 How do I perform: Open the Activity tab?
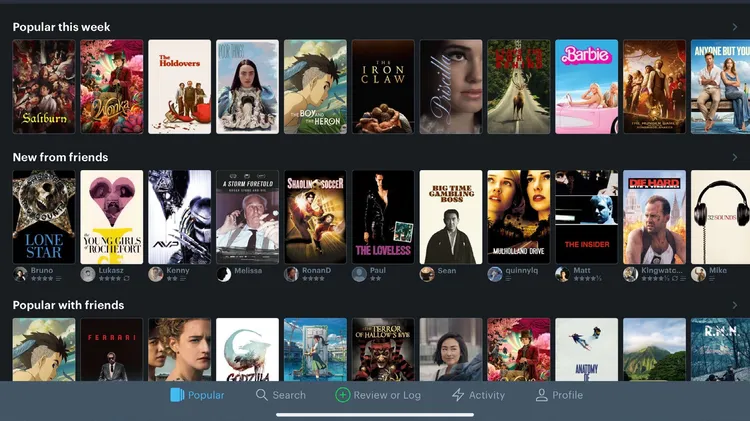pos(478,395)
